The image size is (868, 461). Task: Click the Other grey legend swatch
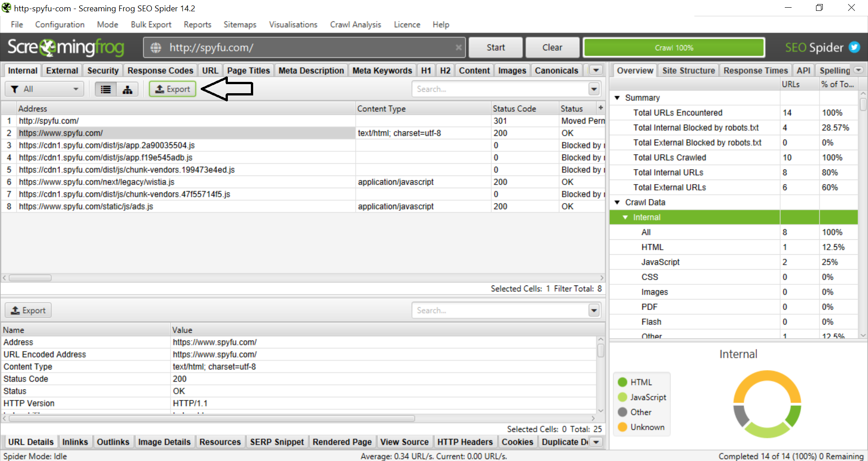(x=622, y=412)
